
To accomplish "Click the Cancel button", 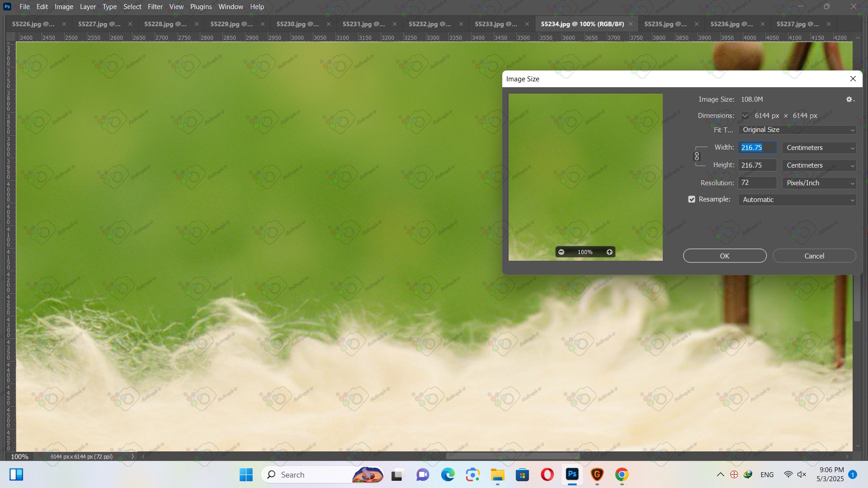I will pyautogui.click(x=814, y=256).
